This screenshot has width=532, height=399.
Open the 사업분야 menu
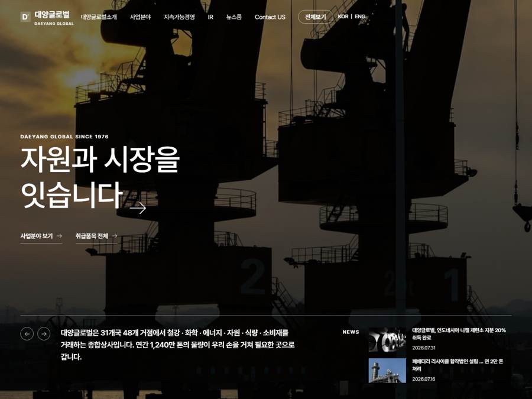pos(140,17)
